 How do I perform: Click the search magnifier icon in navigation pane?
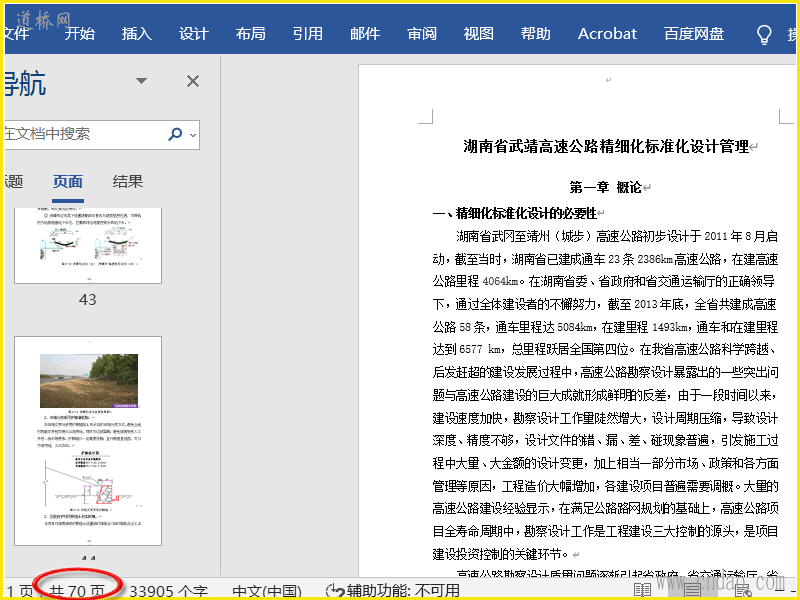coord(176,134)
